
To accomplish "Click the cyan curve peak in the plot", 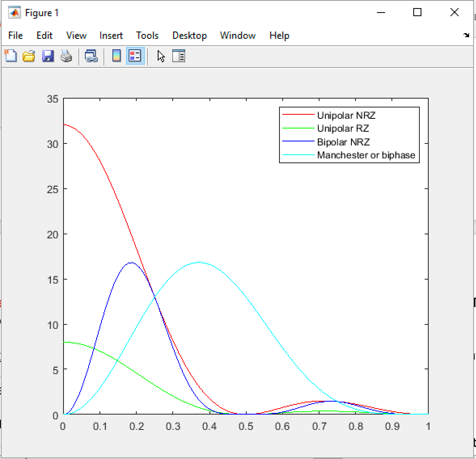I will (198, 262).
